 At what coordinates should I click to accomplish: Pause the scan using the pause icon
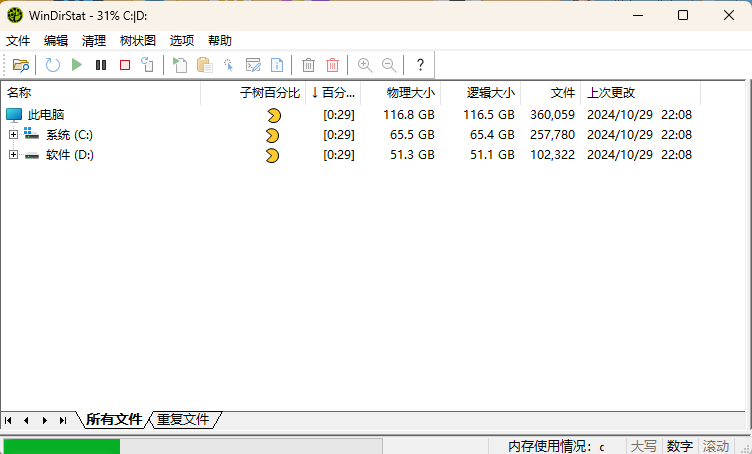[101, 65]
